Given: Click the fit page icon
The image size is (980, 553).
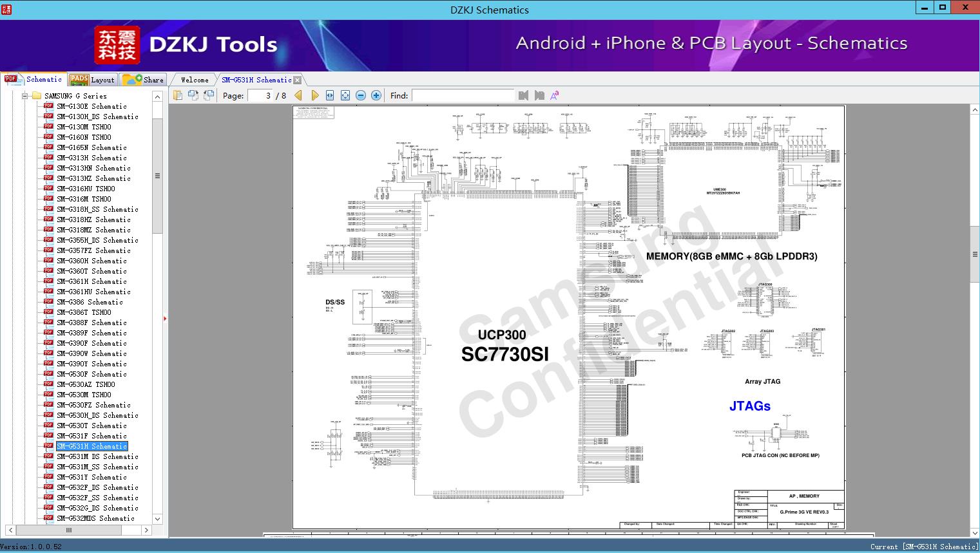Looking at the screenshot, I should pos(345,95).
